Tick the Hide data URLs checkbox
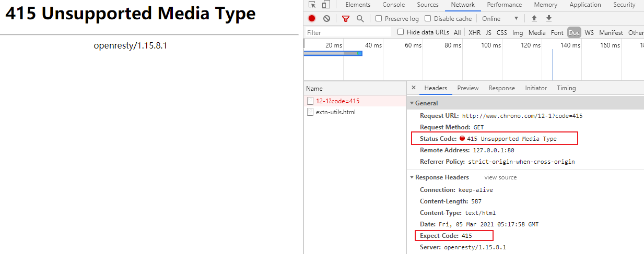 401,32
